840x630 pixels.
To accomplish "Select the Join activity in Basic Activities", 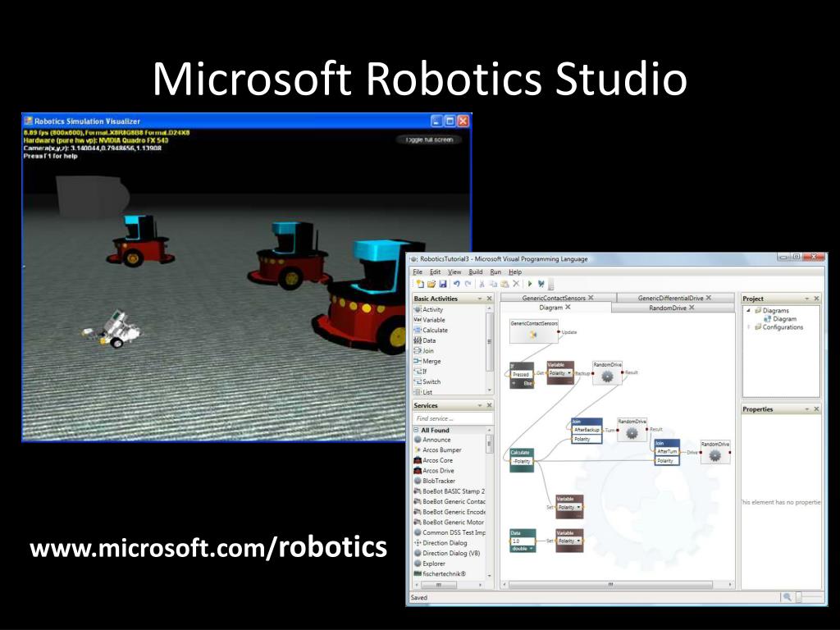I will coord(424,351).
